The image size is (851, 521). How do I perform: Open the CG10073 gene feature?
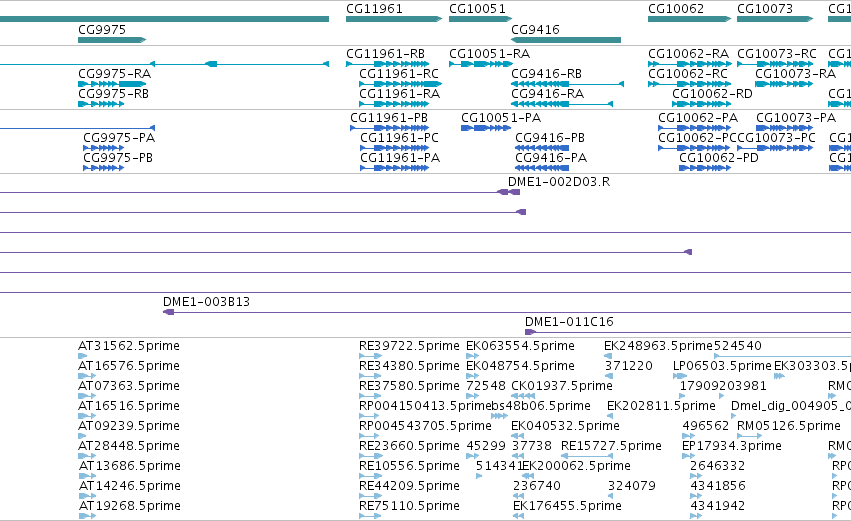click(775, 19)
